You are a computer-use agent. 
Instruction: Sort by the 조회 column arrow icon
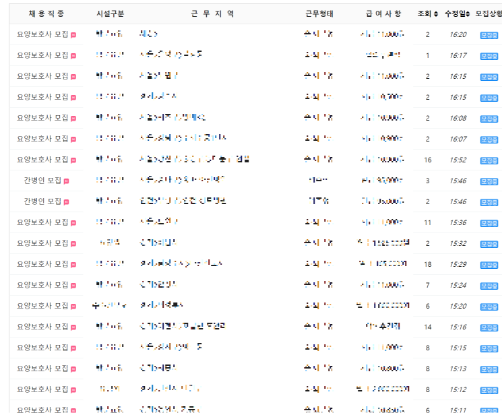click(436, 14)
